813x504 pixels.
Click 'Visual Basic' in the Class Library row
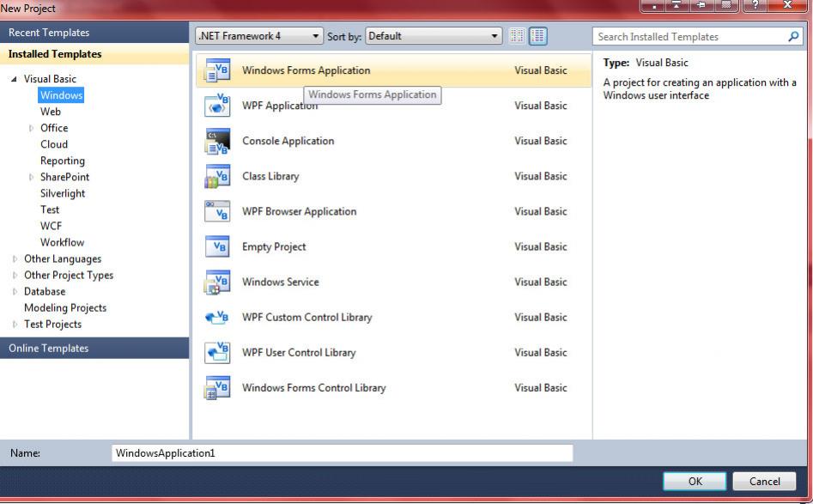tap(540, 176)
